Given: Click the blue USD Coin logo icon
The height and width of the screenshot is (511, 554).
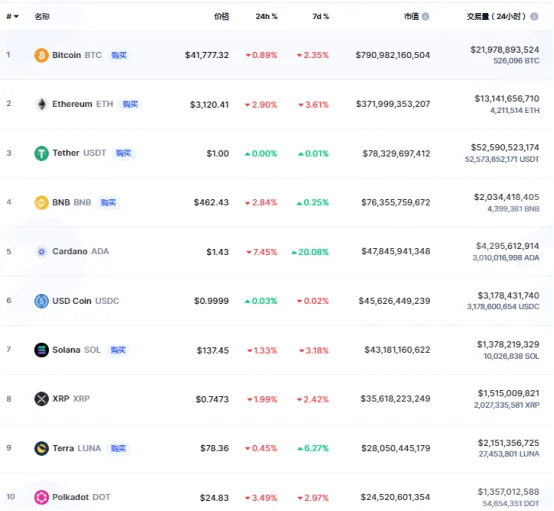Looking at the screenshot, I should [41, 301].
